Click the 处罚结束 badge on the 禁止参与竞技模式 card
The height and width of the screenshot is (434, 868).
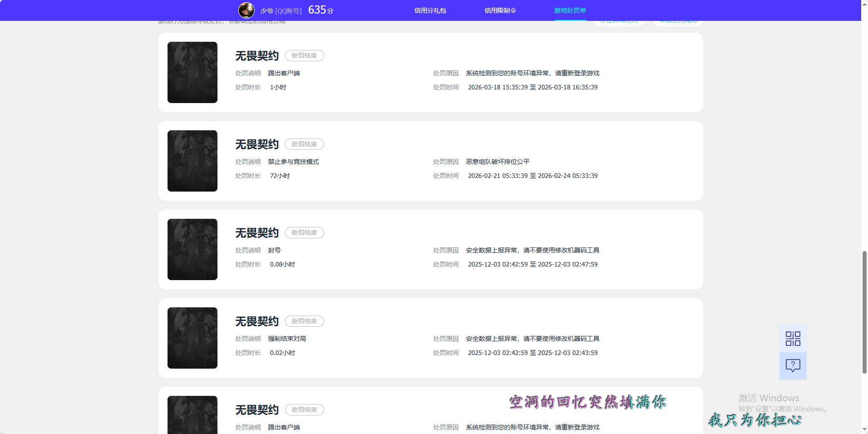point(304,144)
